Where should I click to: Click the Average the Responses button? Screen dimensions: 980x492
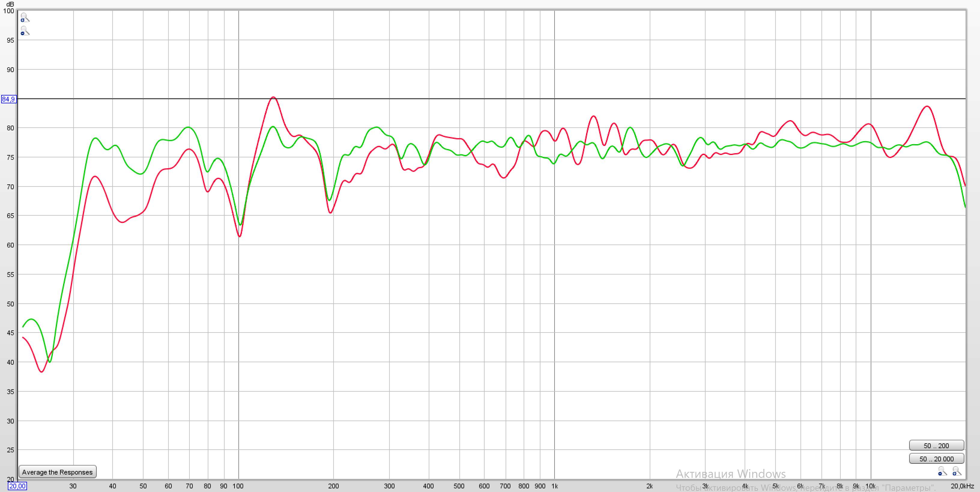tap(57, 472)
